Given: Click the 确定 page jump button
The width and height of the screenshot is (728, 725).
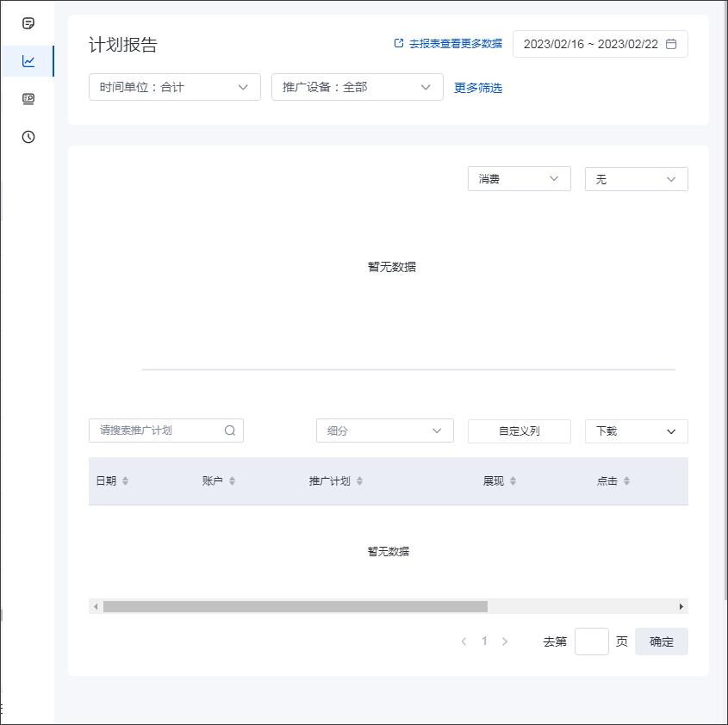Looking at the screenshot, I should point(661,641).
